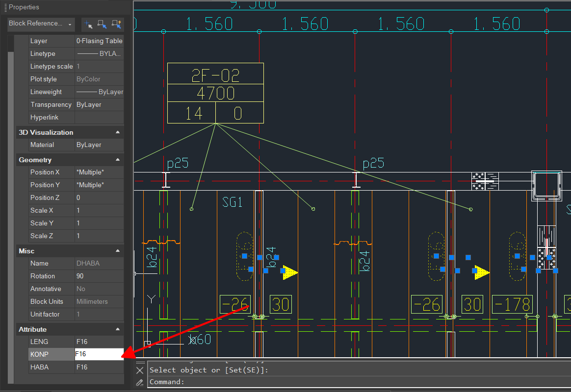This screenshot has height=392, width=571.
Task: Collapse the Attribute section
Action: coord(118,329)
